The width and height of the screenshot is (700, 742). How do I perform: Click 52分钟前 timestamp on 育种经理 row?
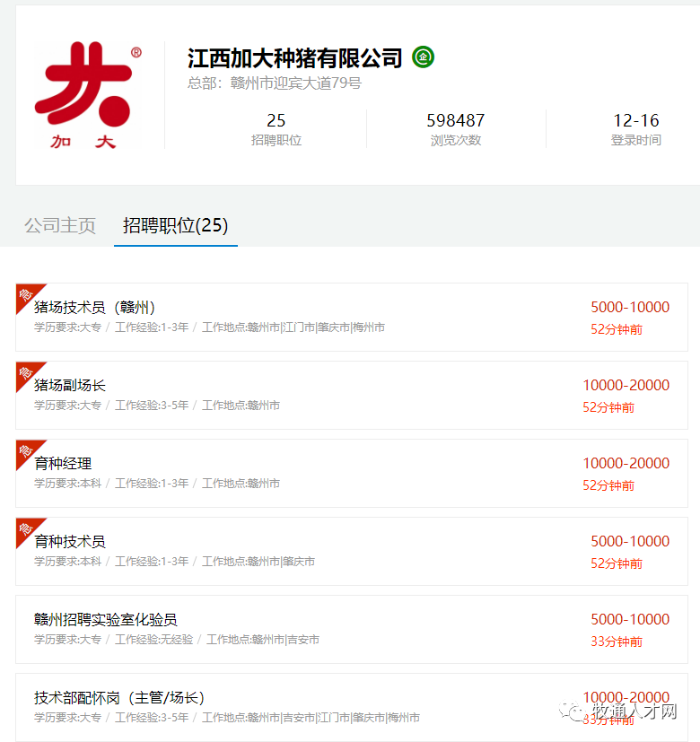click(608, 485)
